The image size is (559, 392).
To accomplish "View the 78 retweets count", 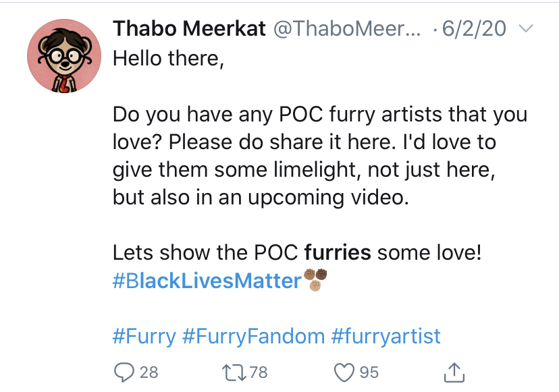I will point(259,372).
